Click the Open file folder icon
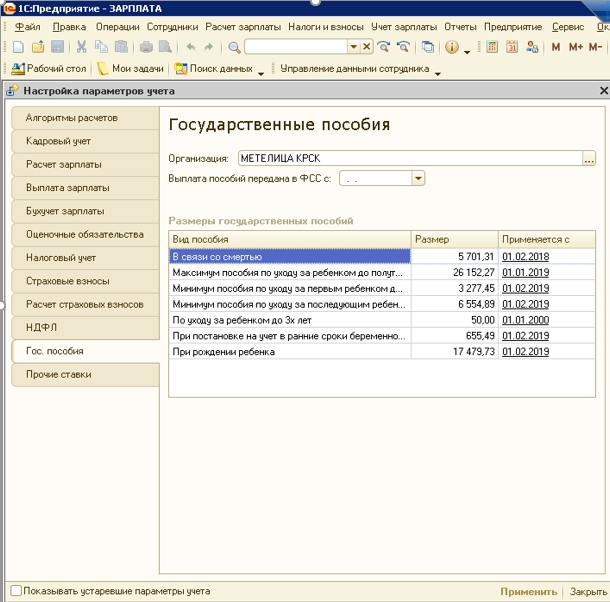Image resolution: width=610 pixels, height=602 pixels. point(38,47)
